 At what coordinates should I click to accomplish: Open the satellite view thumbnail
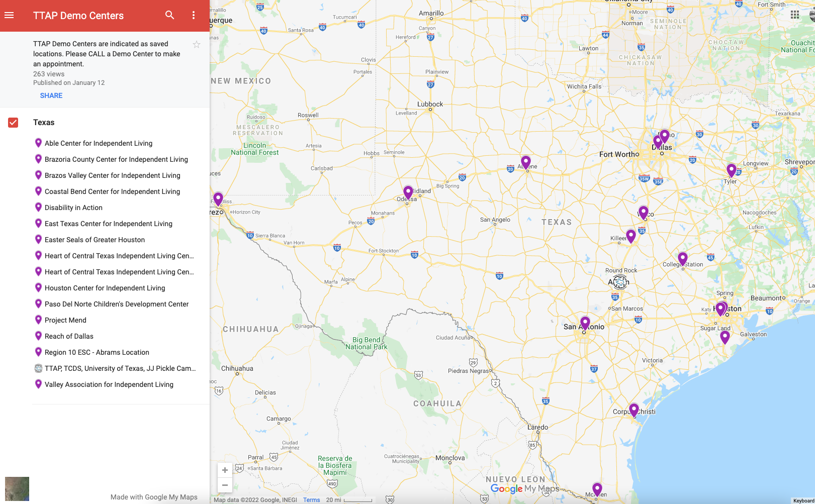coord(17,488)
